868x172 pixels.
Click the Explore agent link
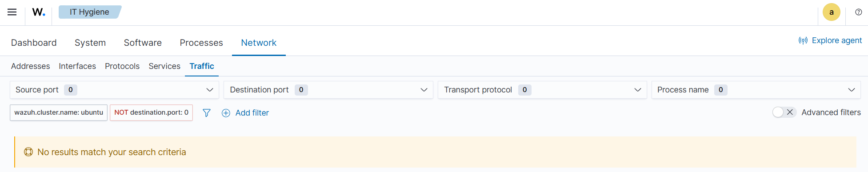coord(830,40)
